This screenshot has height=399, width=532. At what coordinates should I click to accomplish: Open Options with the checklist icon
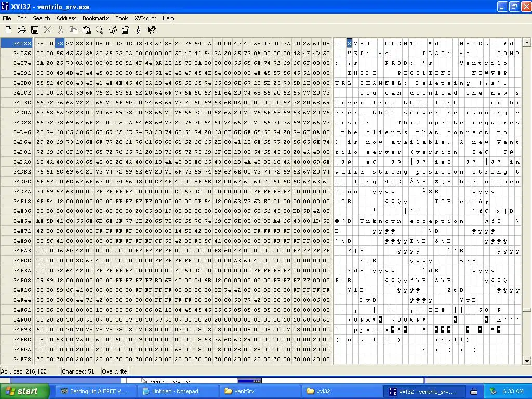(x=125, y=30)
